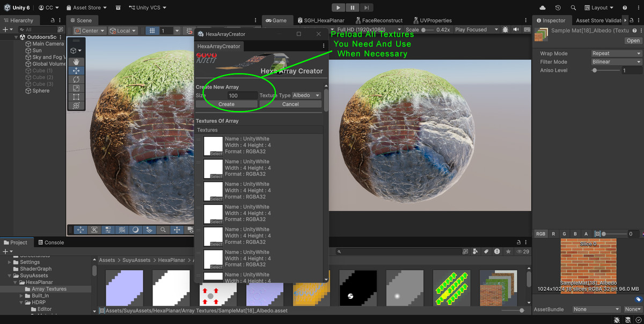Open the global search magnifier icon

(x=574, y=8)
